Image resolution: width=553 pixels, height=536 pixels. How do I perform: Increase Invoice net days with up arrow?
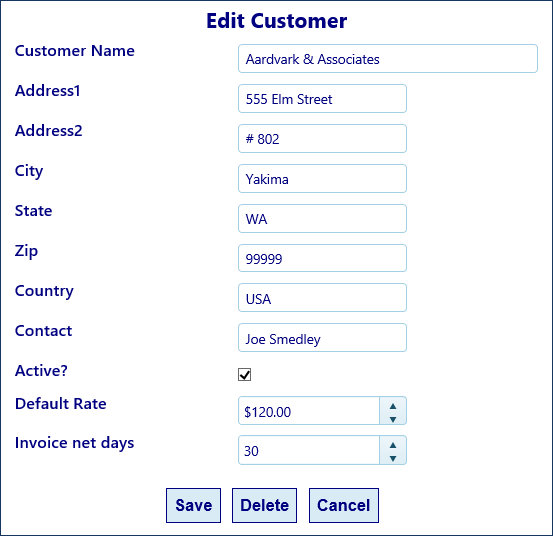coord(393,445)
